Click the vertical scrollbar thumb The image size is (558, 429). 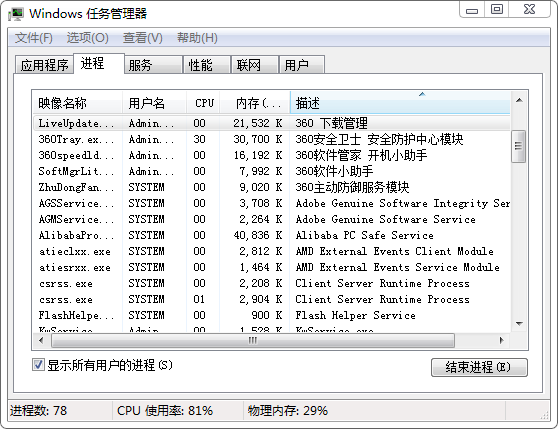[x=518, y=146]
